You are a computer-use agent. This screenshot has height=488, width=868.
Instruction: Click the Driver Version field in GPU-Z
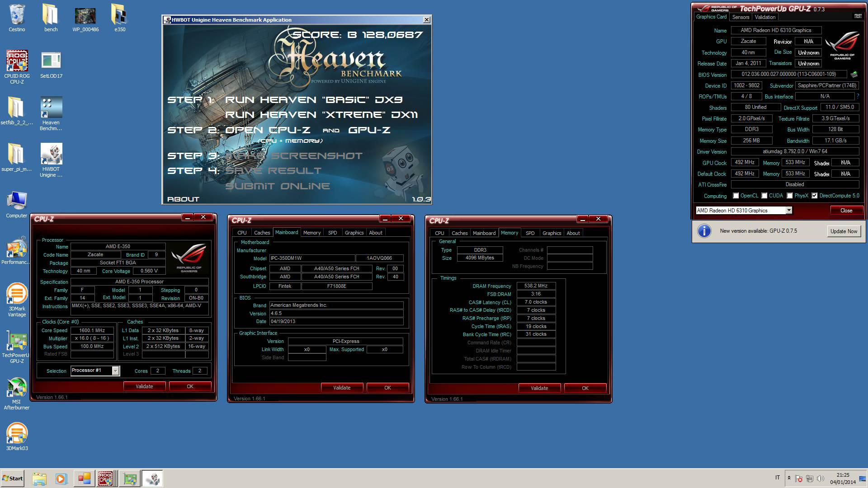click(x=795, y=152)
